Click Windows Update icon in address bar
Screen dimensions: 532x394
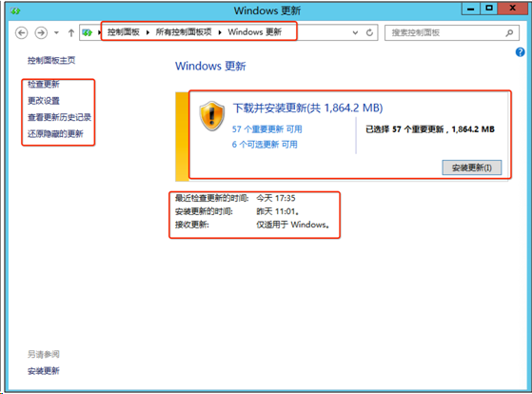(88, 32)
